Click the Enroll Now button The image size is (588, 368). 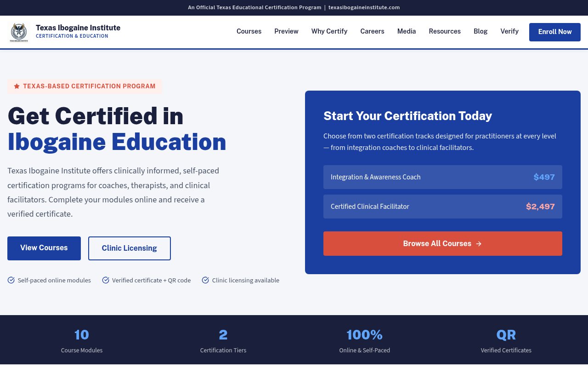click(x=555, y=32)
